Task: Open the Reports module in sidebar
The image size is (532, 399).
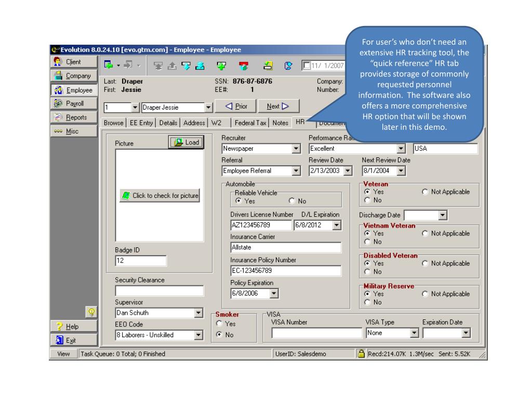Action: point(74,117)
